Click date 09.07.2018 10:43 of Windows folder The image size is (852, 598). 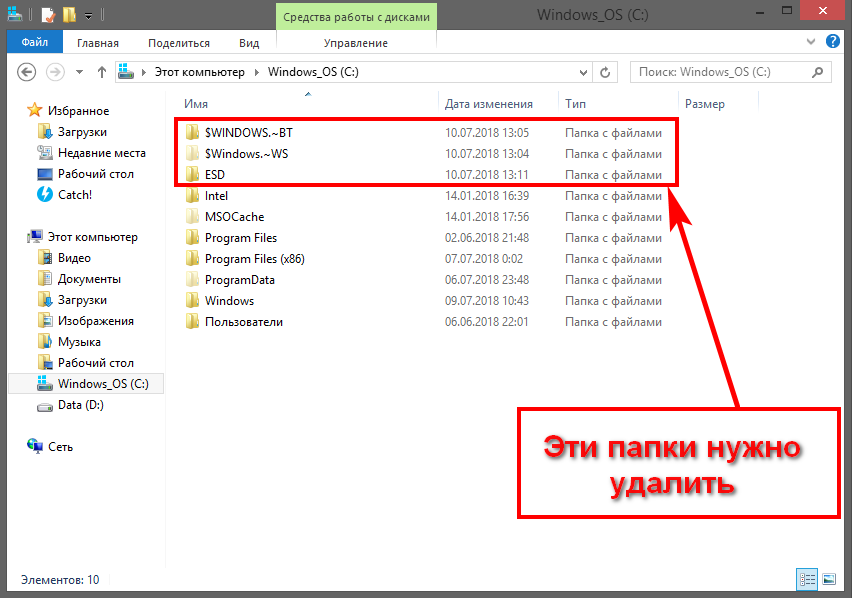(x=486, y=301)
